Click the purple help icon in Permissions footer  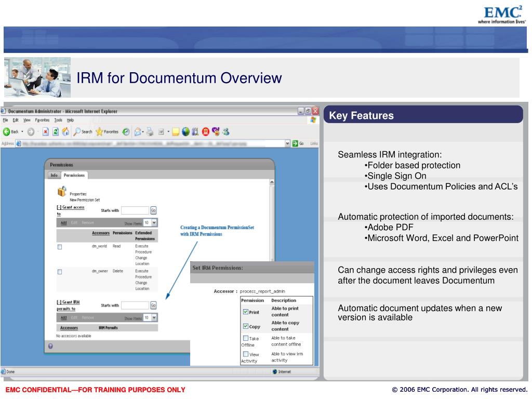(x=50, y=346)
